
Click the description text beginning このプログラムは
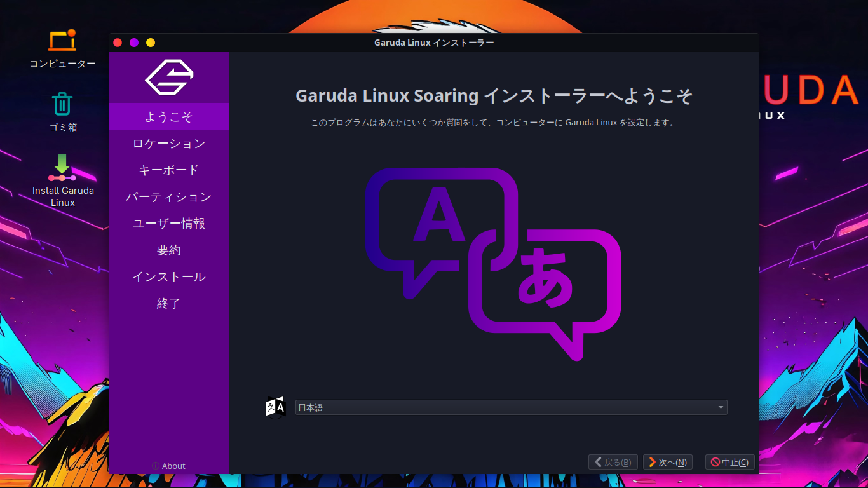point(494,123)
